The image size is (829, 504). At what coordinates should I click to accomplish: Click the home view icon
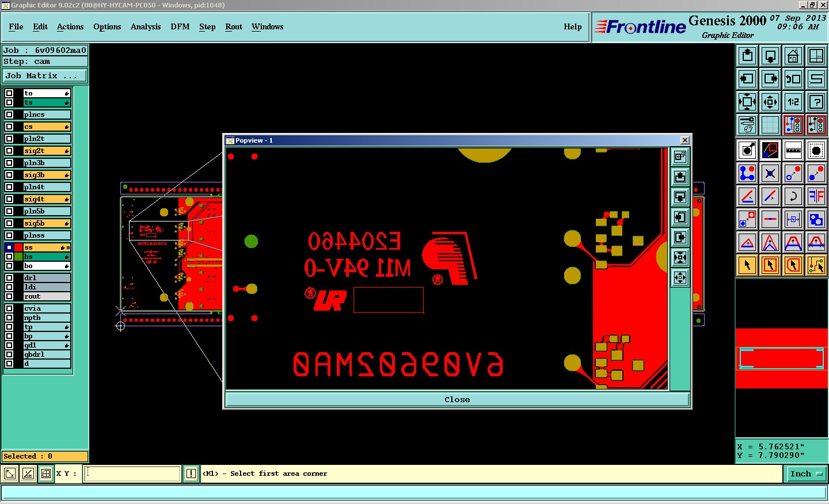click(793, 56)
